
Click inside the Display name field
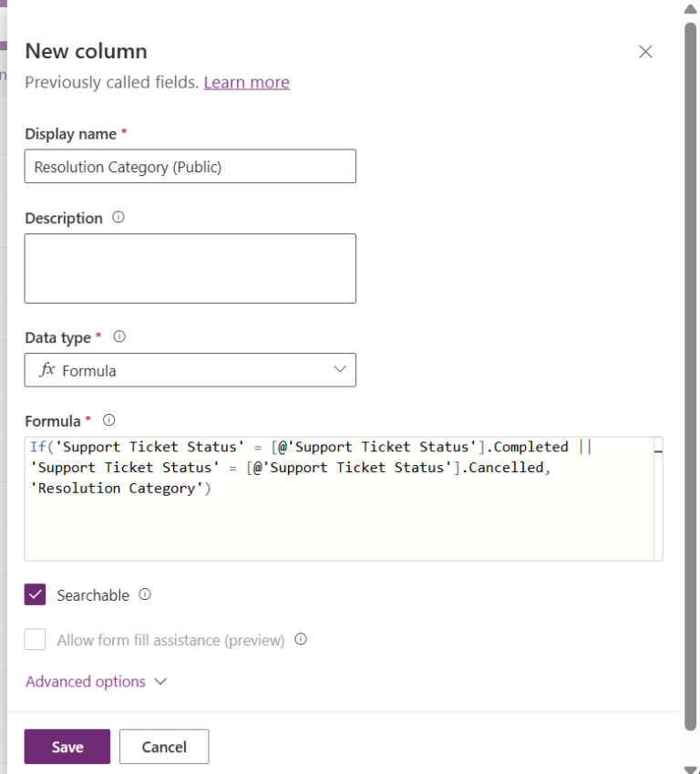tap(190, 166)
